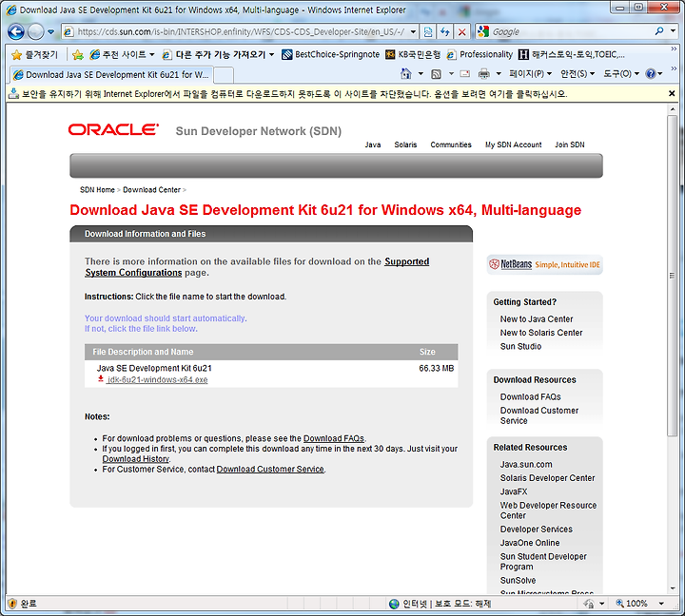The height and width of the screenshot is (616, 685).
Task: Click the Home icon in the command bar
Action: [406, 74]
